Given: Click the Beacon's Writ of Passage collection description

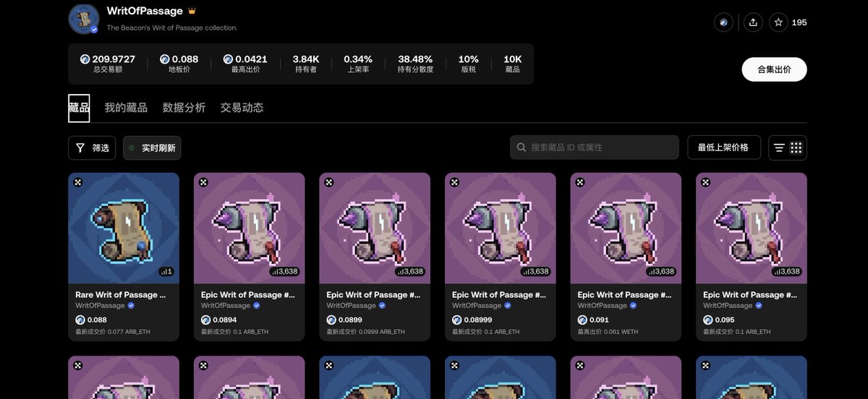Looking at the screenshot, I should [x=172, y=27].
